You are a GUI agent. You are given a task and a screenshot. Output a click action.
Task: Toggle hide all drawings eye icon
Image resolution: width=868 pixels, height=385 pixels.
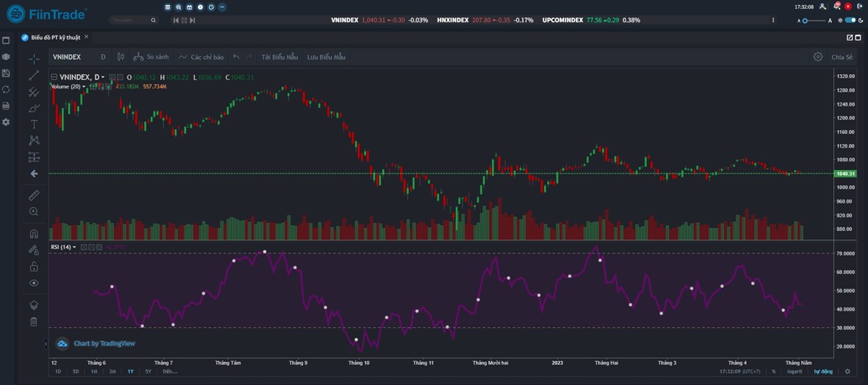pos(34,283)
